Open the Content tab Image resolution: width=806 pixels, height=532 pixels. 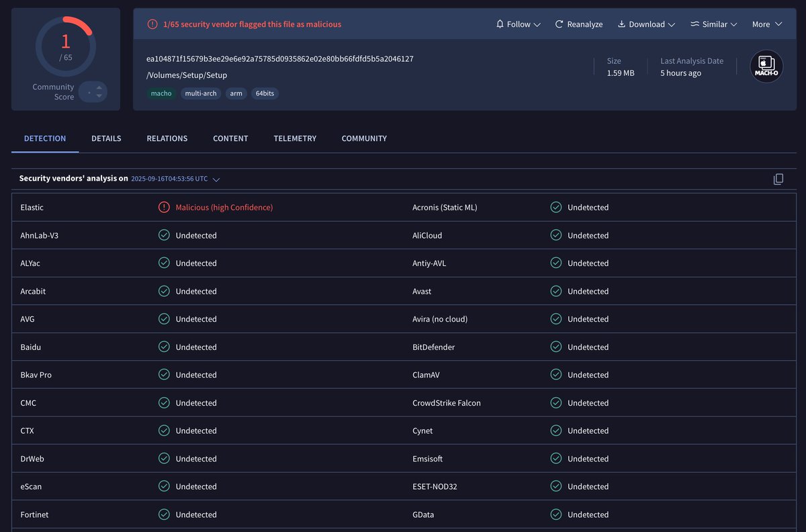[x=230, y=138]
